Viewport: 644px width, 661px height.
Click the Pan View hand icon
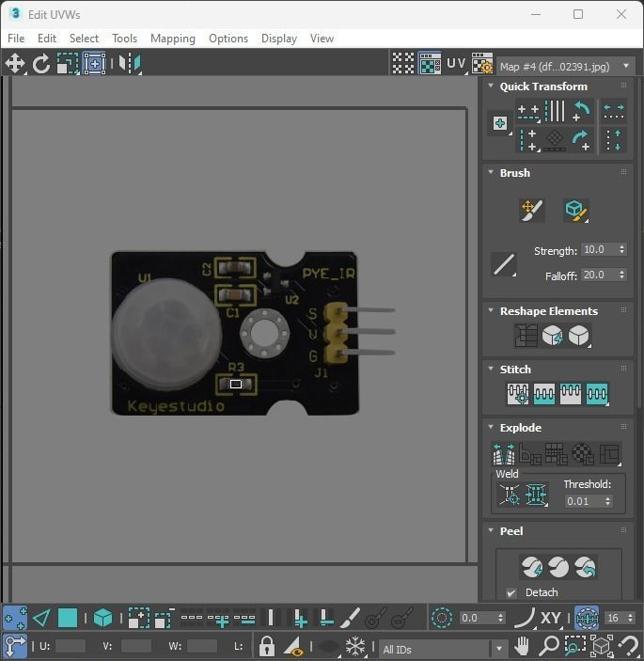point(523,645)
